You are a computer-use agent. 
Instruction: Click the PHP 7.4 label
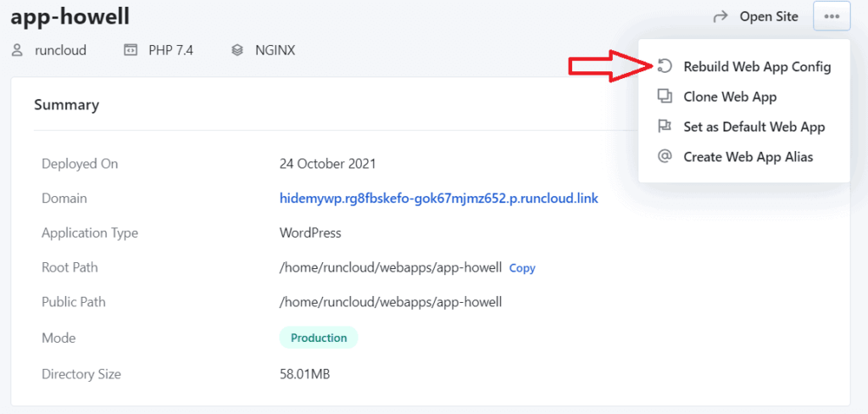(x=170, y=50)
